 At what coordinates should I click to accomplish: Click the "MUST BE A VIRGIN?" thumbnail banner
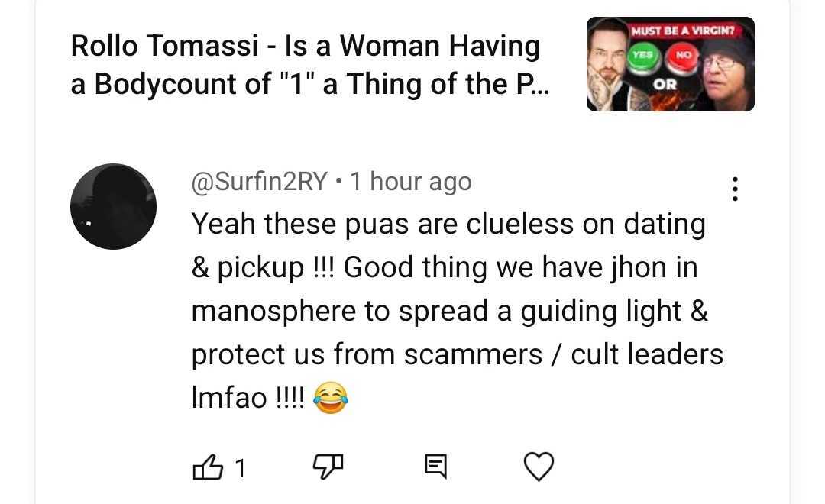(682, 31)
